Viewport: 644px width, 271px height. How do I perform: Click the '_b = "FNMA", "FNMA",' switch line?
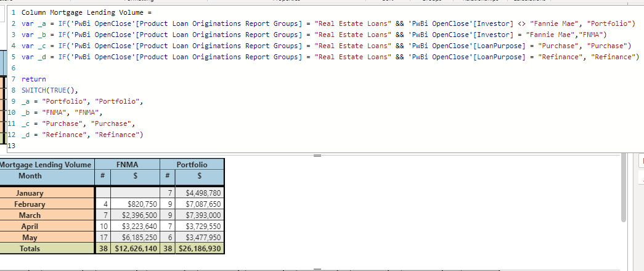[62, 113]
